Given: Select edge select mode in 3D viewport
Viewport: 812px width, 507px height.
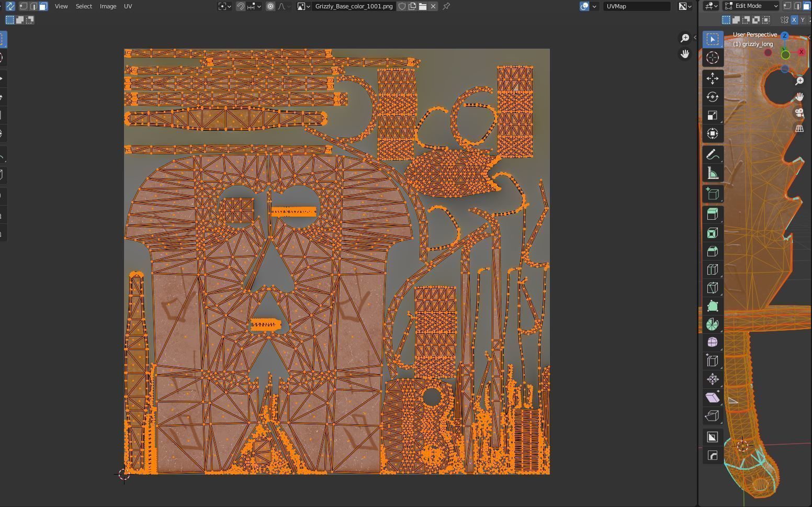Looking at the screenshot, I should coord(797,6).
